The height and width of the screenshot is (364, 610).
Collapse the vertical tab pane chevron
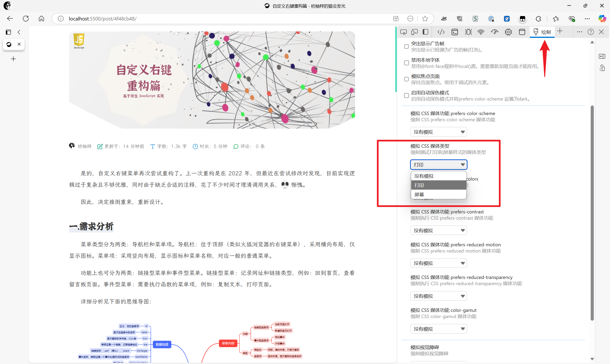tap(19, 32)
